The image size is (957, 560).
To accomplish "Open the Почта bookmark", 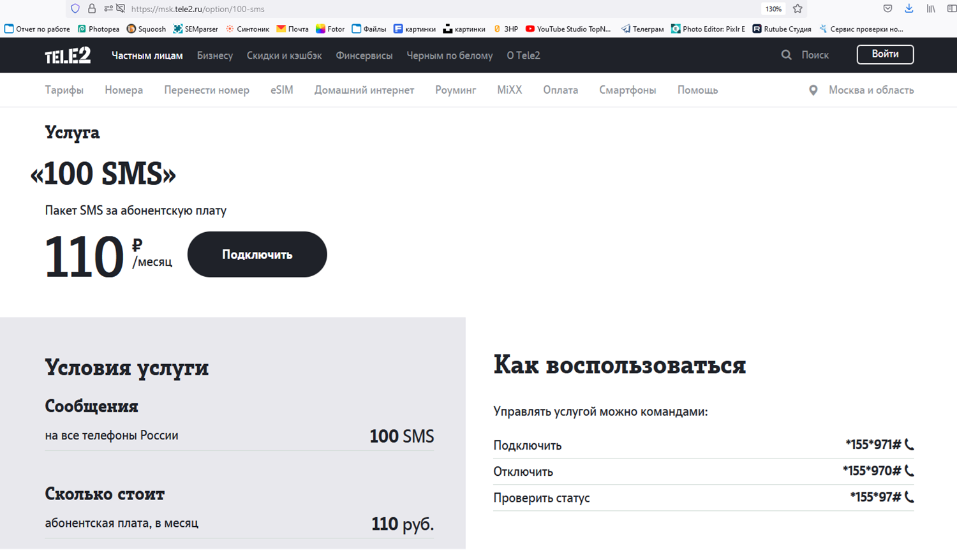I will 292,29.
